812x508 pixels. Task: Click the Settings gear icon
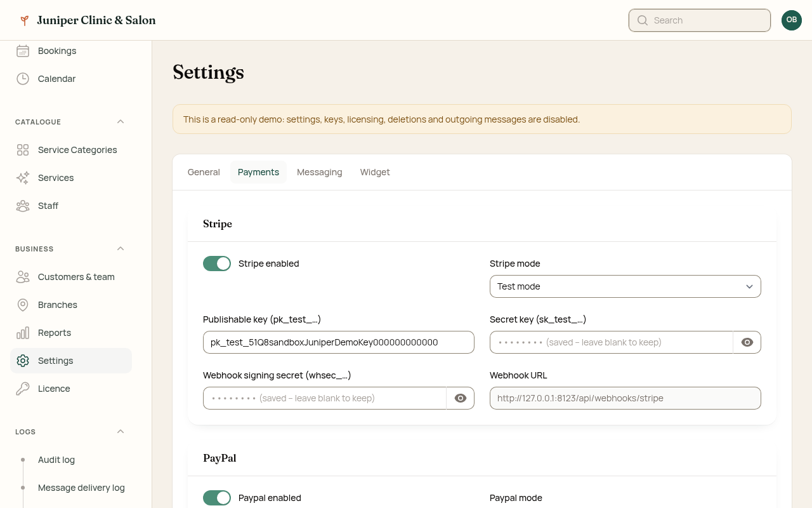pos(23,361)
